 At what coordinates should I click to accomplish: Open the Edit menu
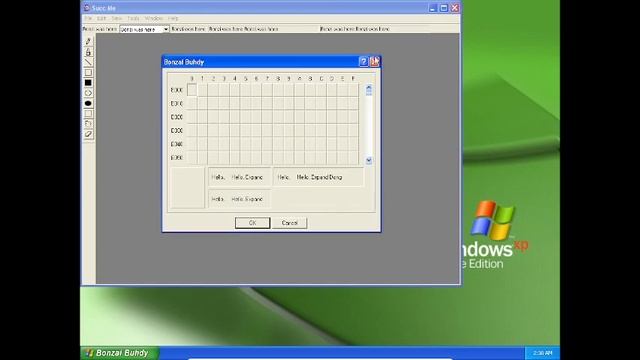point(102,18)
